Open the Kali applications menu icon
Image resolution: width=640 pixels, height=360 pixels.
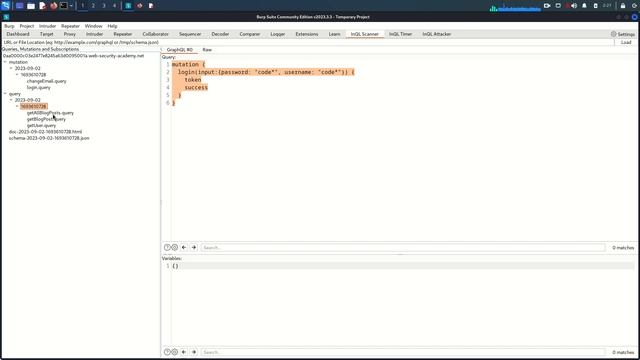click(x=5, y=6)
